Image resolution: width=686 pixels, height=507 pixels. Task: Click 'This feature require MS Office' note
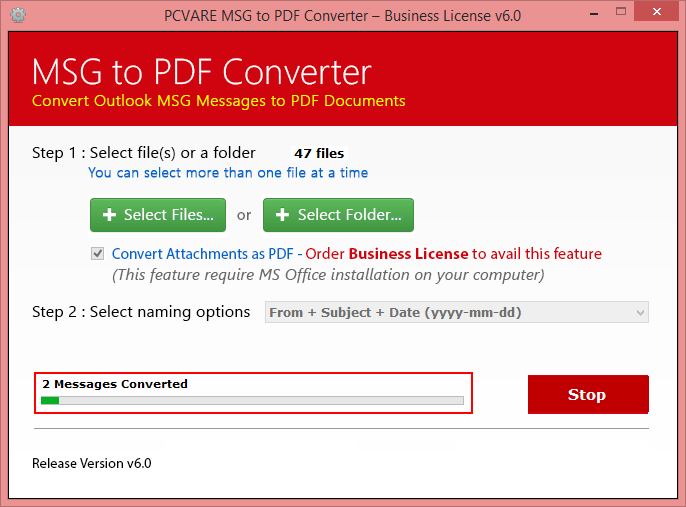(328, 275)
